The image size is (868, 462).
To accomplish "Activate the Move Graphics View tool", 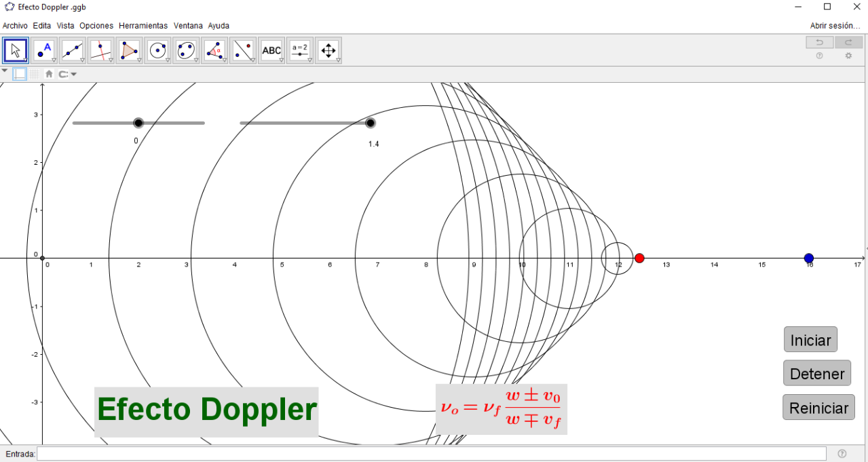I will coord(328,50).
